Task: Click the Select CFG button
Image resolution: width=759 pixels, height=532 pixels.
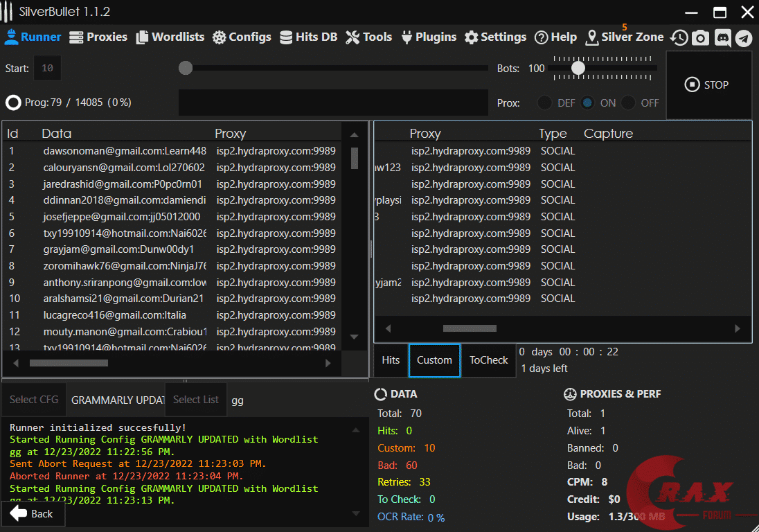Action: [x=34, y=400]
